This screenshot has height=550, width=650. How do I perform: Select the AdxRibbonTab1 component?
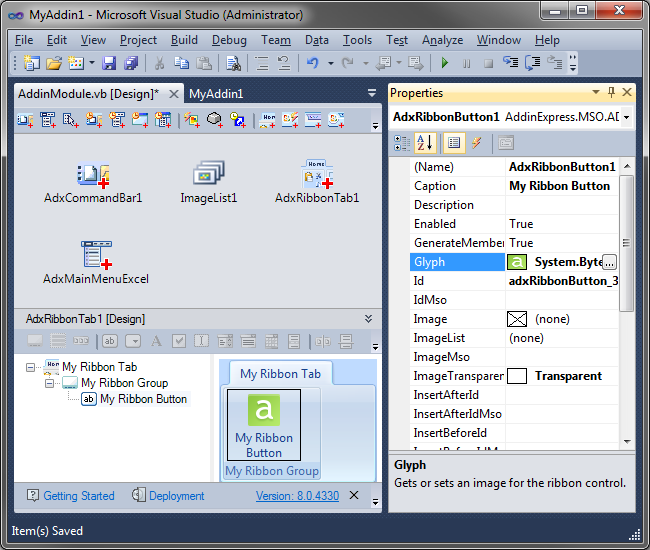click(317, 182)
